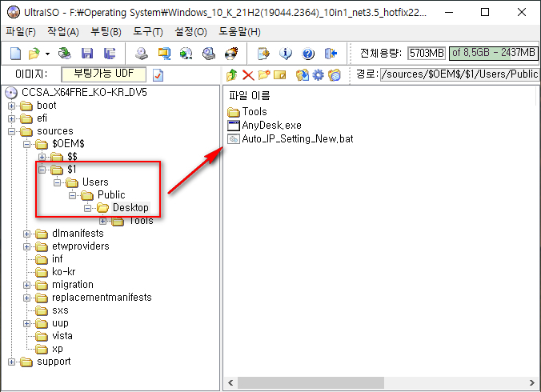Open the 도구(T) menu

point(148,32)
